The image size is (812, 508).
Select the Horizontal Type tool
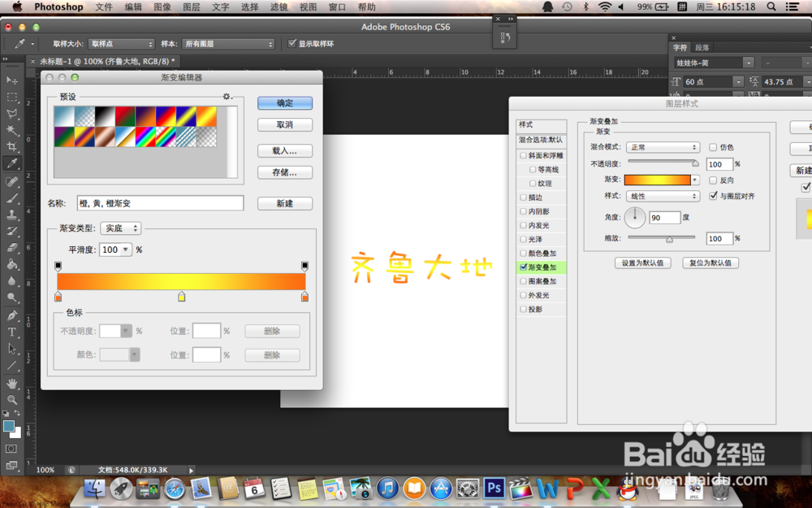pos(11,332)
